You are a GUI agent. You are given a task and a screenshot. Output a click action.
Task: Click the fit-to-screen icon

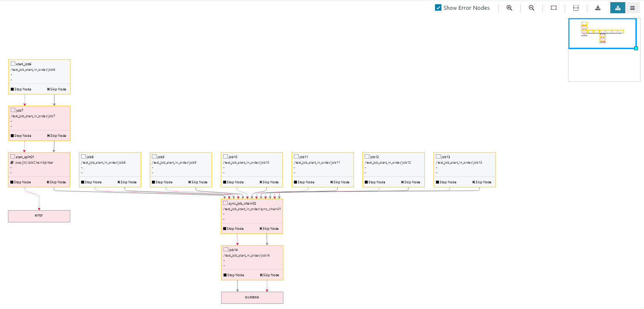pyautogui.click(x=554, y=8)
